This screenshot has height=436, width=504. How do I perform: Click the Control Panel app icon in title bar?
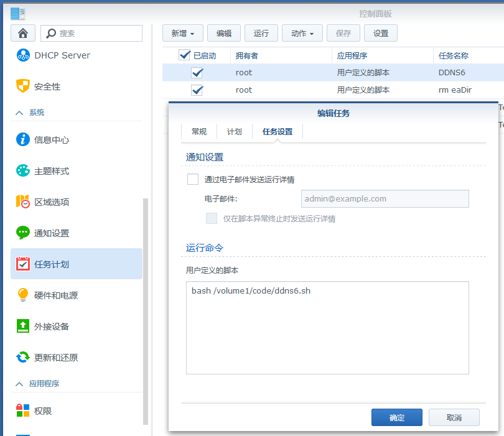[x=17, y=14]
